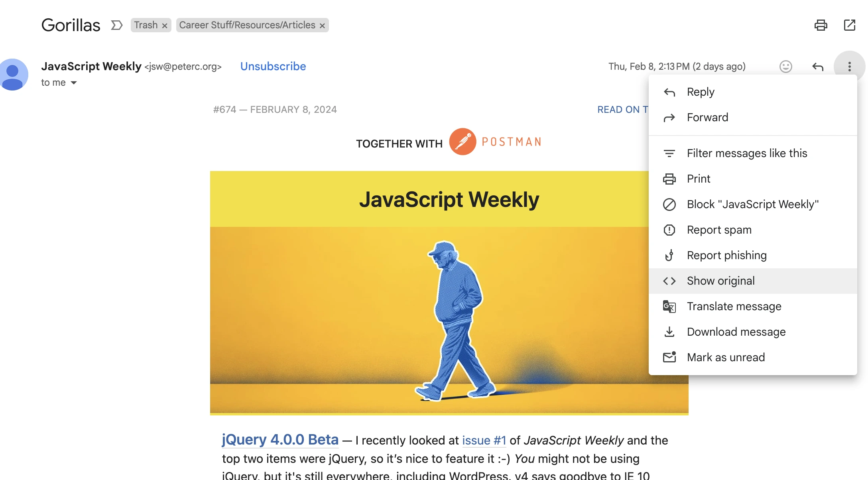Choose Print in the dropdown menu
Viewport: 868px width, 480px height.
pos(753,179)
